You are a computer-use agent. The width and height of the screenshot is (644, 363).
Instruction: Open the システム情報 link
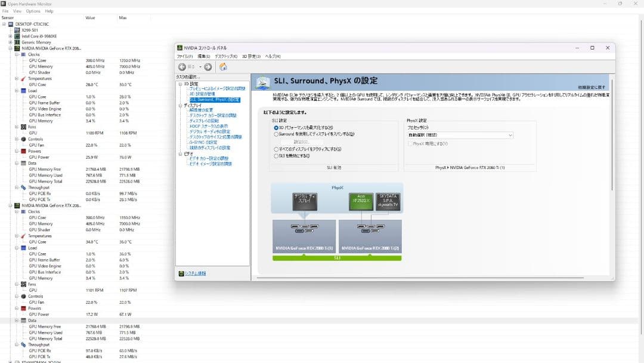click(x=195, y=273)
